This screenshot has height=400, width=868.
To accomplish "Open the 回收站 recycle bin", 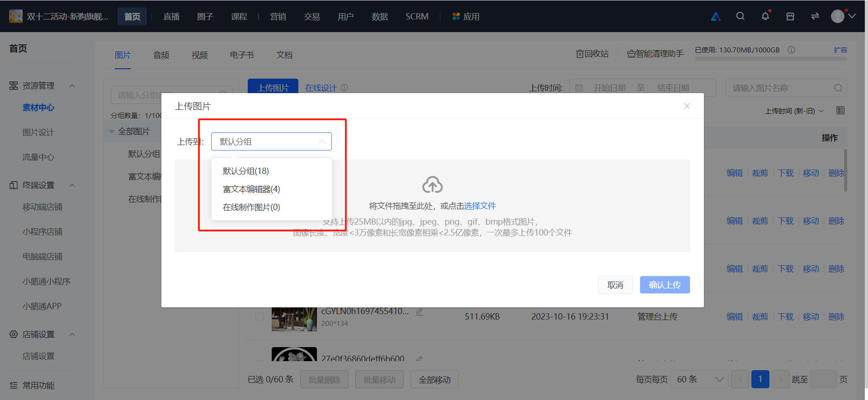I will (592, 54).
